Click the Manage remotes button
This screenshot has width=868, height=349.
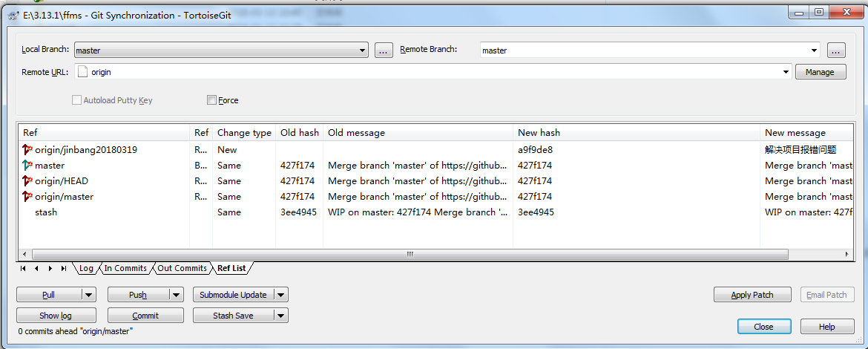click(x=820, y=72)
